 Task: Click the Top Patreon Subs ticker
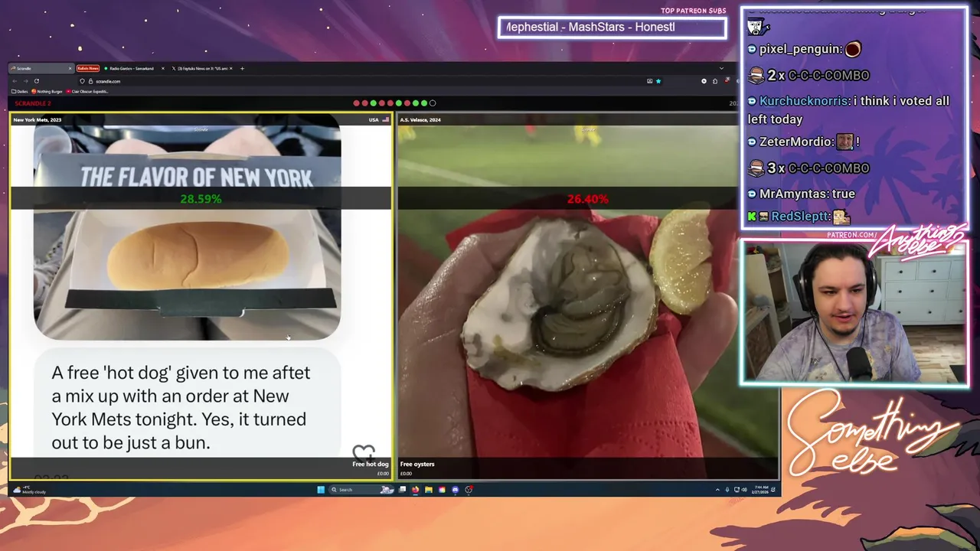(612, 28)
